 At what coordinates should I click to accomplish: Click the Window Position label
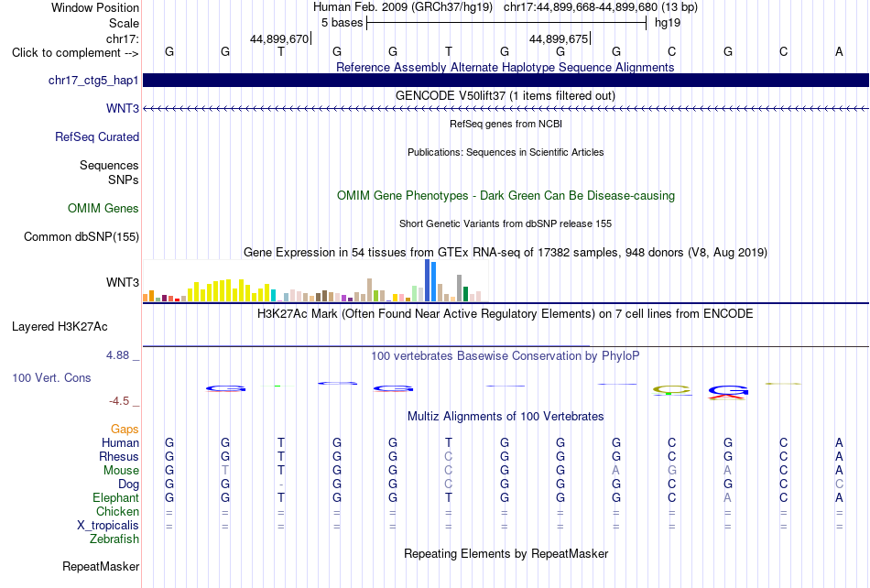95,7
